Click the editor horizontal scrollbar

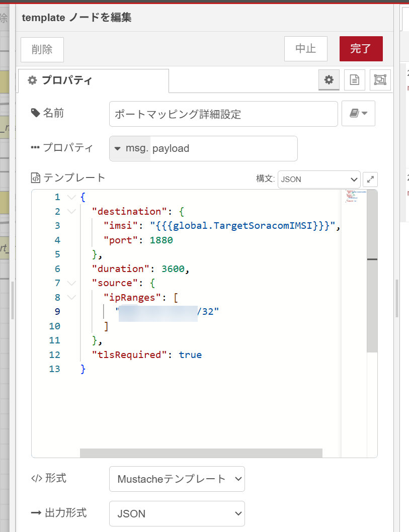click(201, 453)
